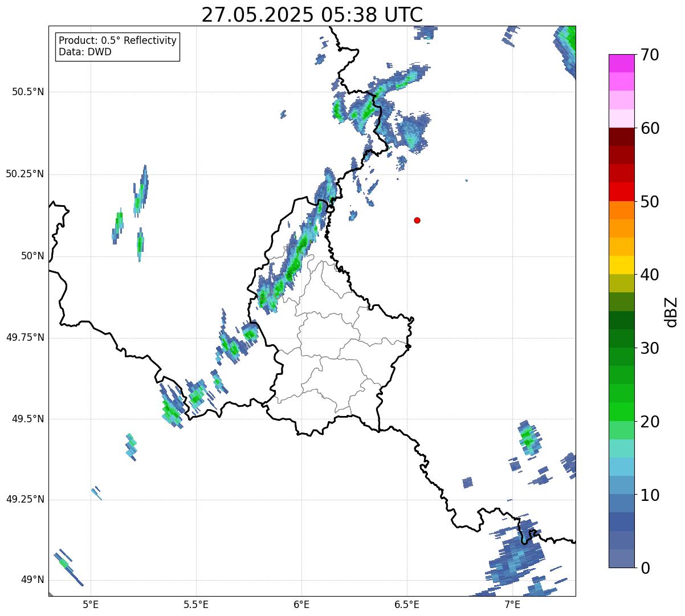The width and height of the screenshot is (685, 616).
Task: Click the Product: 0.5° Reflectivity label
Action: tap(118, 41)
